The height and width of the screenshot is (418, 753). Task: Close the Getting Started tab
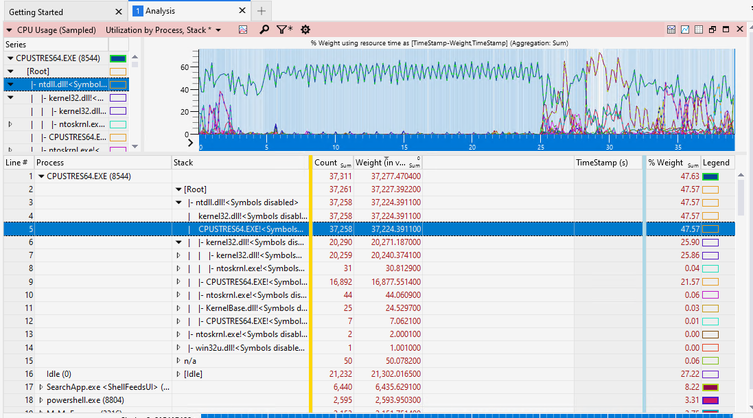(x=119, y=12)
